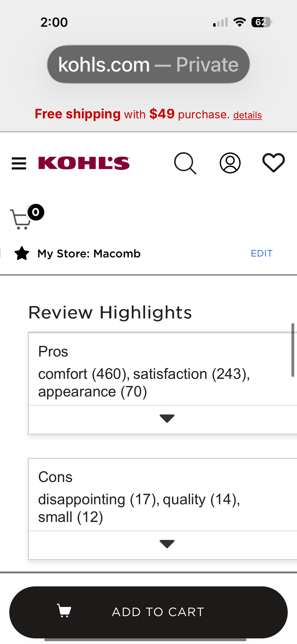Click the Kohl's logo
The width and height of the screenshot is (297, 644).
coord(84,163)
